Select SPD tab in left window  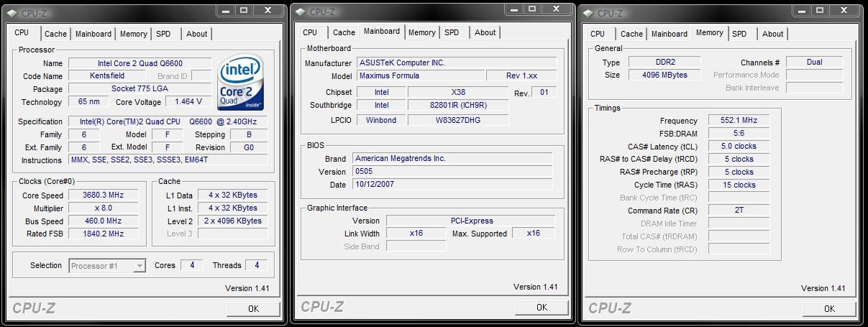164,34
